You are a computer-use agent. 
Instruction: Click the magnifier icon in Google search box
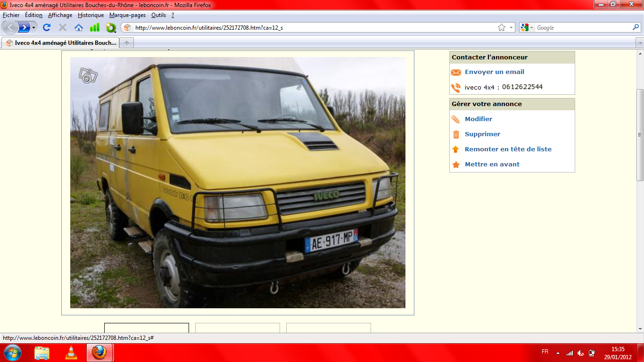tap(636, 28)
